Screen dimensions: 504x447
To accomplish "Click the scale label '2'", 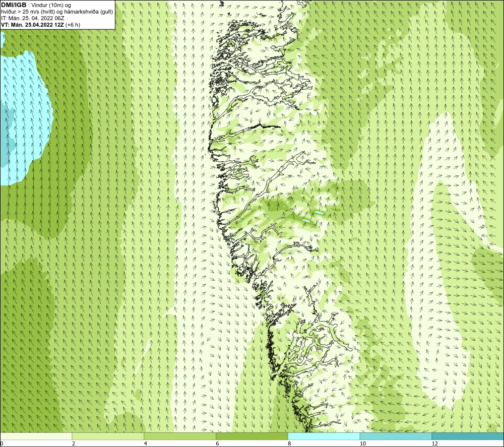I will [74, 444].
